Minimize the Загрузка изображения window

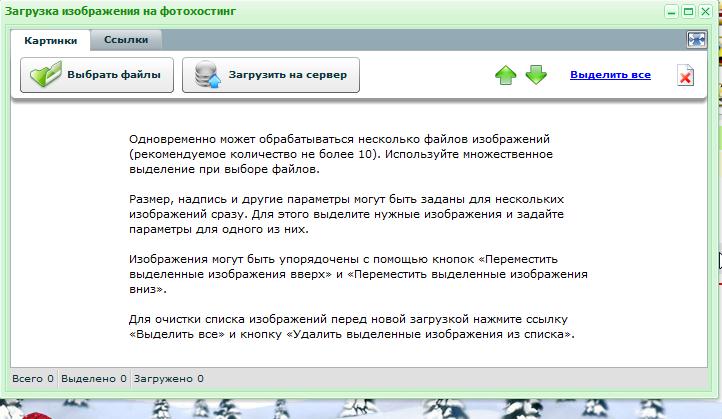tap(671, 12)
